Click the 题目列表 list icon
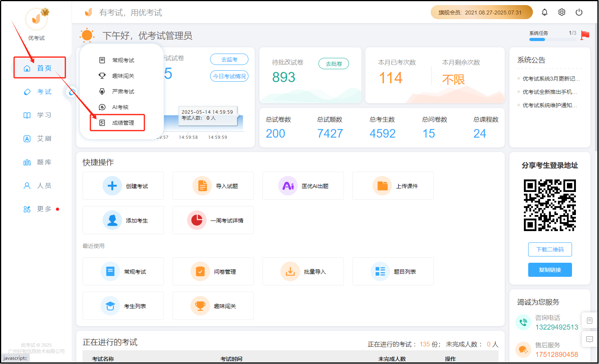Image resolution: width=599 pixels, height=364 pixels. pyautogui.click(x=380, y=271)
